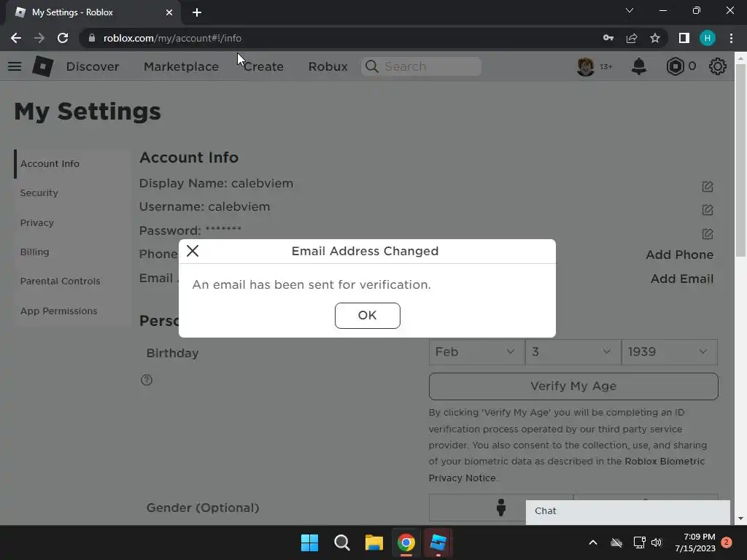Open the volume control in tray
This screenshot has height=560, width=747.
[x=657, y=542]
